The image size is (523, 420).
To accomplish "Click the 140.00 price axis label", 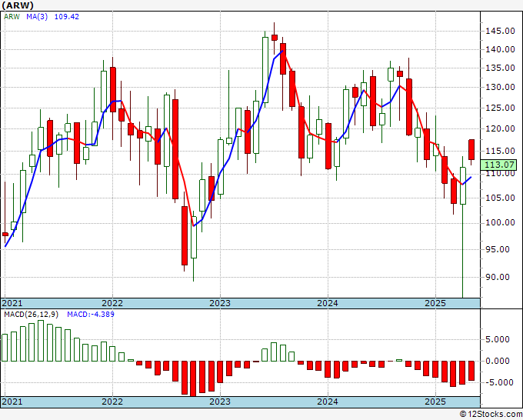I will pos(500,49).
